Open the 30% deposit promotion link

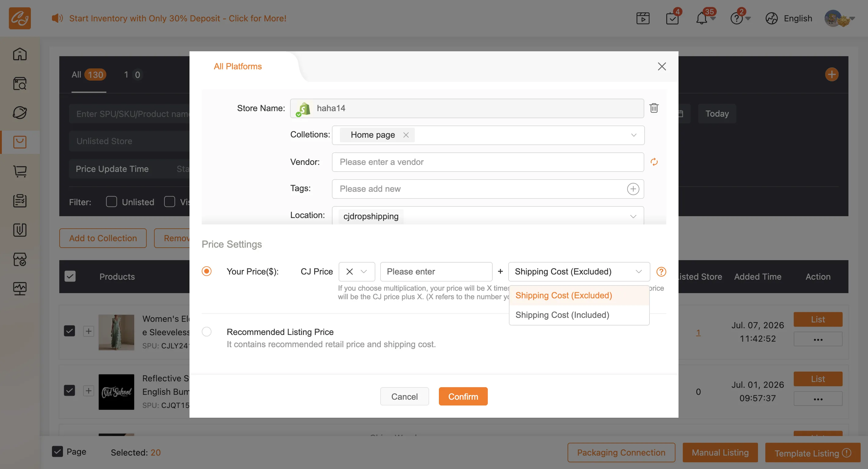click(178, 18)
